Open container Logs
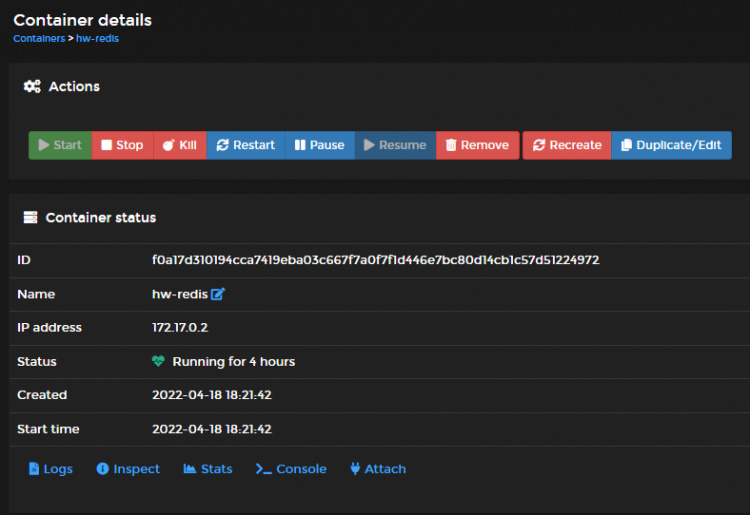The width and height of the screenshot is (750, 515). tap(50, 469)
